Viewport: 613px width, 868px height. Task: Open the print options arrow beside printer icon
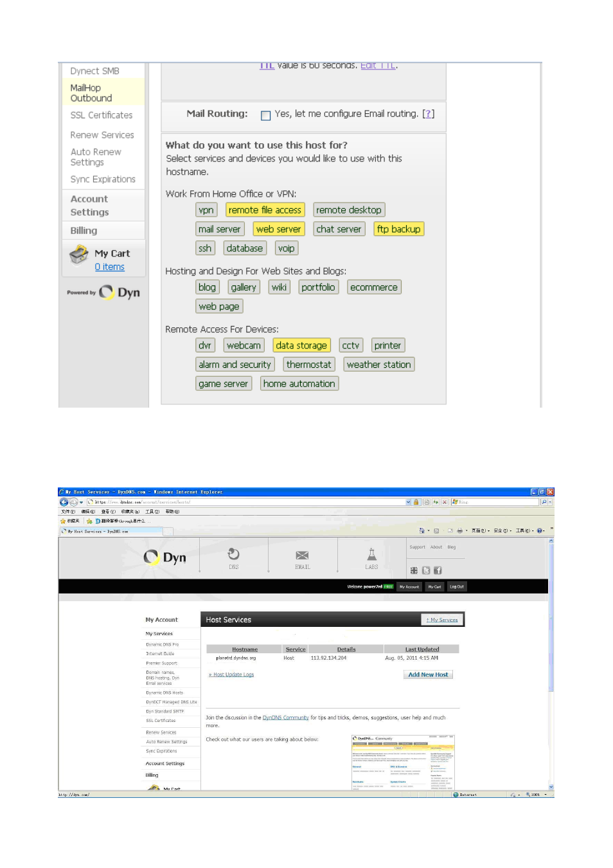(x=466, y=530)
